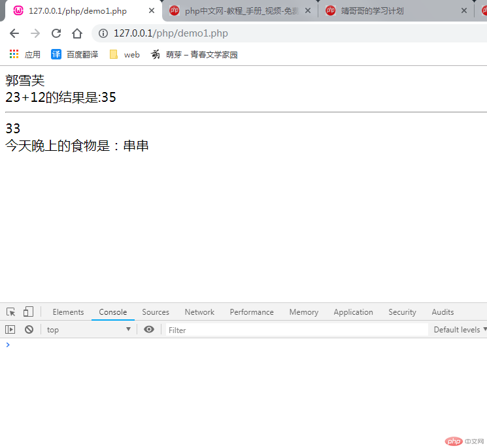Click the text 今天晚上的食物是：串串
The height and width of the screenshot is (448, 487).
[77, 146]
